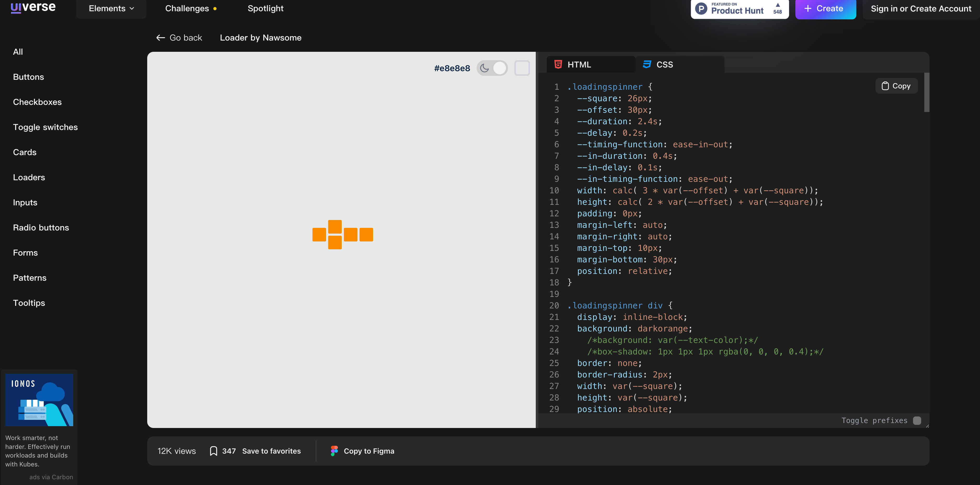Viewport: 980px width, 485px height.
Task: Click the bookmark Save to favorites icon
Action: point(213,451)
